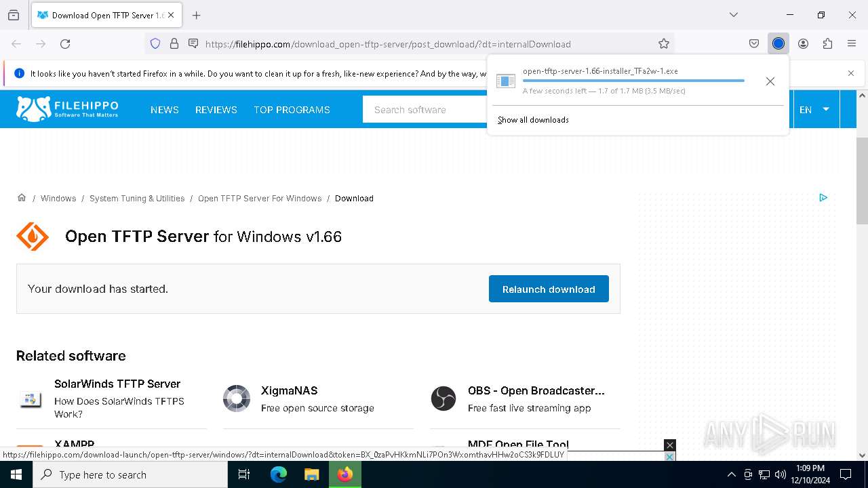Open the network tray icon

pyautogui.click(x=764, y=474)
